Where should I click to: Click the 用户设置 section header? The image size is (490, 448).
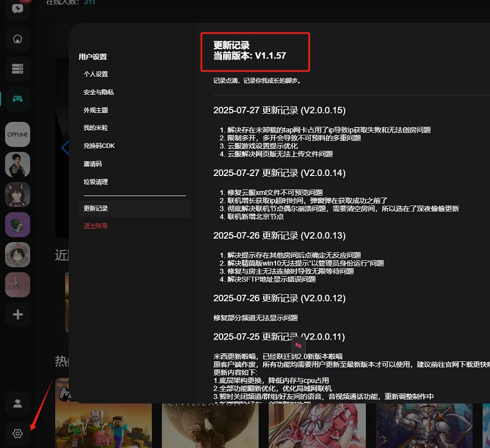[93, 56]
